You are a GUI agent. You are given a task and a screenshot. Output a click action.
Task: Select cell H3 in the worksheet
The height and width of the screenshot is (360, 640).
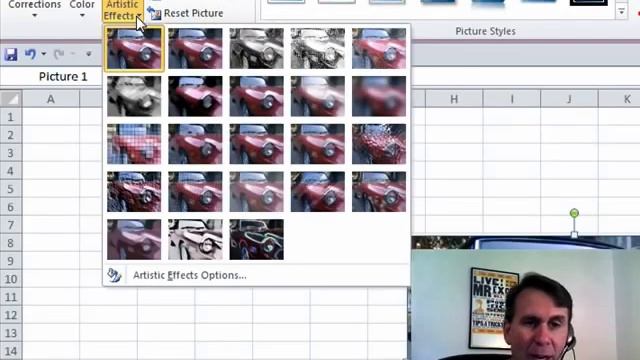click(454, 153)
